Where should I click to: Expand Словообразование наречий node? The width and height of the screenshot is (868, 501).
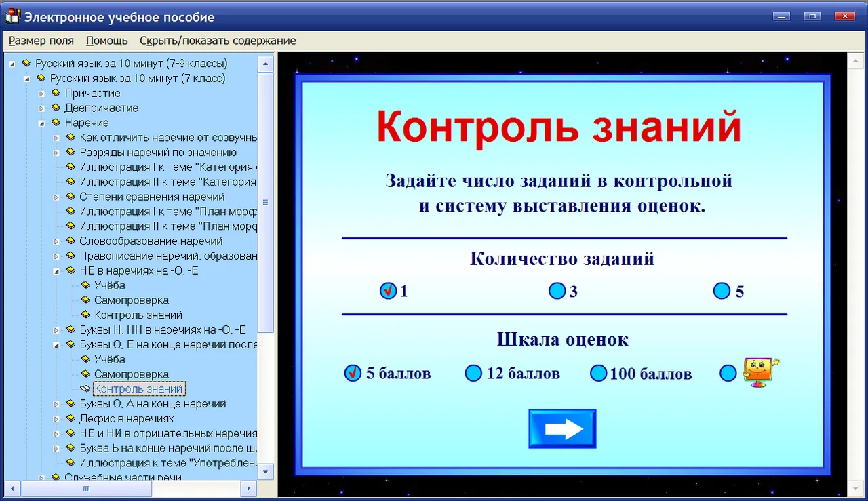click(56, 241)
